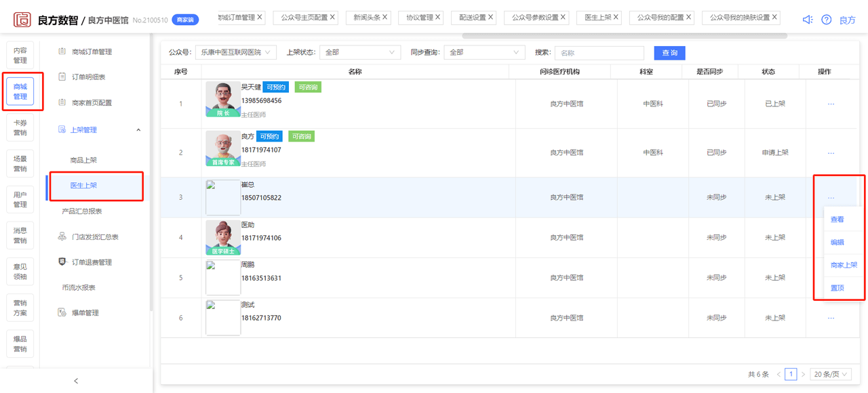Image resolution: width=868 pixels, height=393 pixels.
Task: Select 编辑 in the action menu
Action: click(837, 243)
